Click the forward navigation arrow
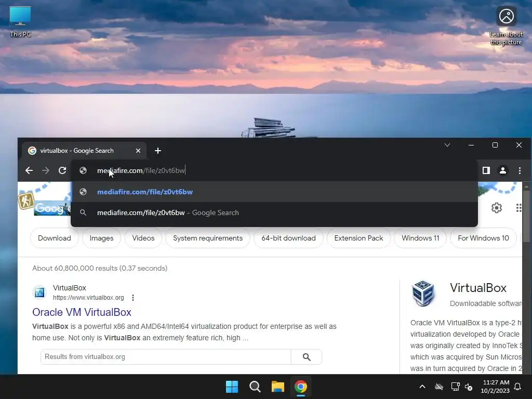 pyautogui.click(x=46, y=170)
